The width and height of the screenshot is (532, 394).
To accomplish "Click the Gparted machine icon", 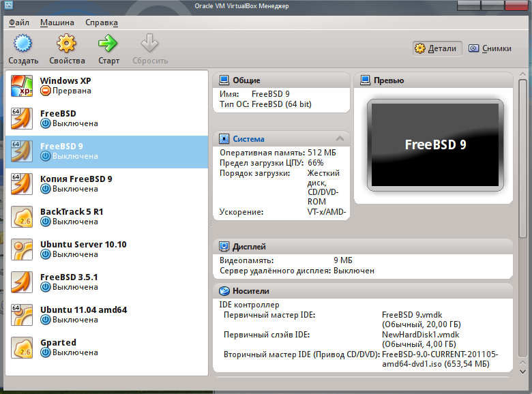I will [22, 348].
